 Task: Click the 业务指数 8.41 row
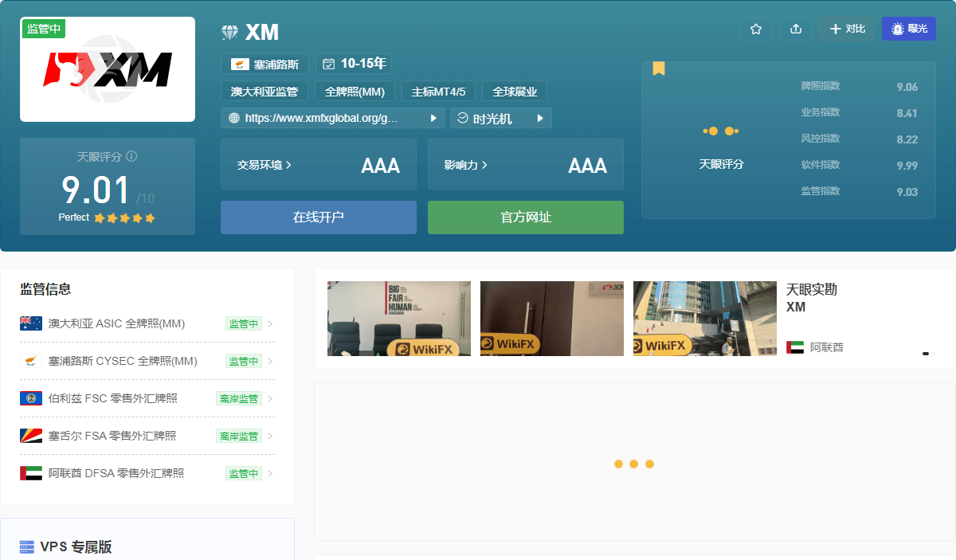click(860, 113)
